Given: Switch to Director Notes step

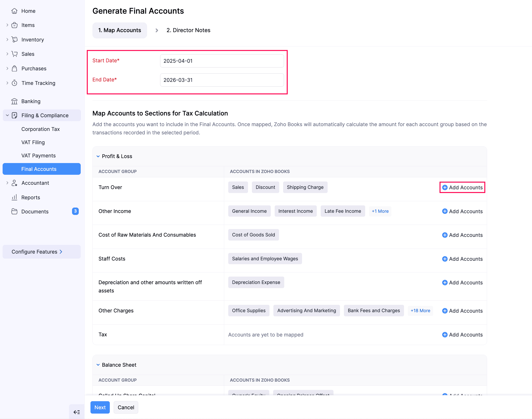Looking at the screenshot, I should click(188, 30).
